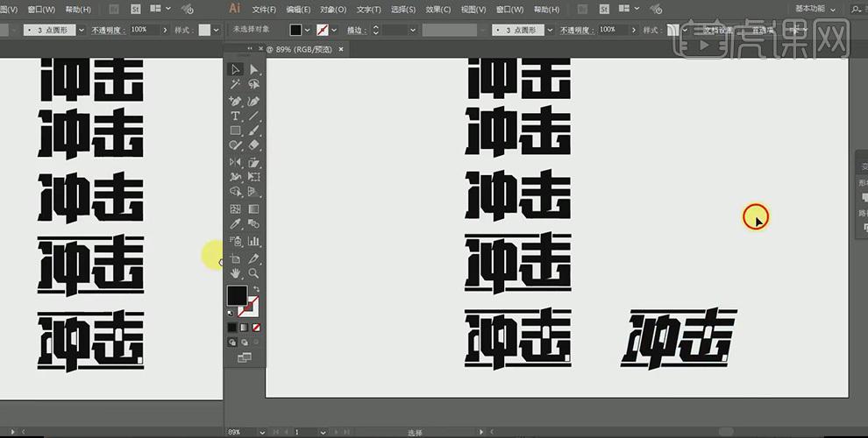Open fill color dropdown in control bar
The height and width of the screenshot is (438, 868).
308,30
